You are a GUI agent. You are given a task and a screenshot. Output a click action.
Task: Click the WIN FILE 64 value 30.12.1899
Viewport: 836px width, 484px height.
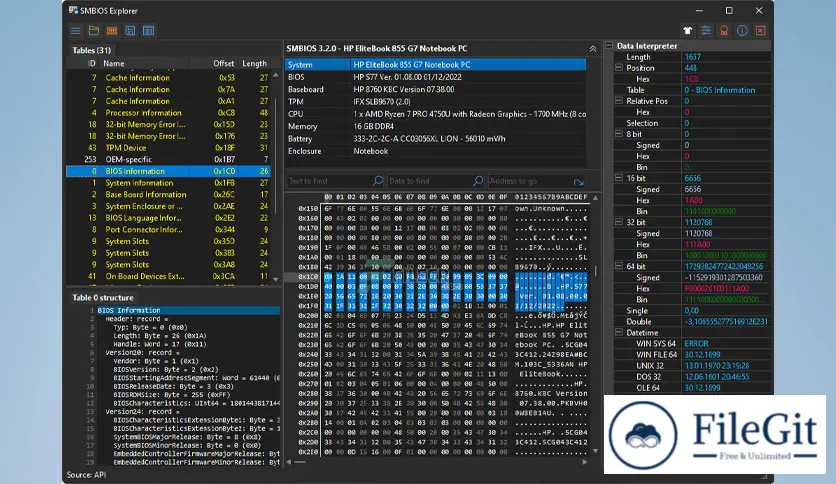[x=702, y=354]
